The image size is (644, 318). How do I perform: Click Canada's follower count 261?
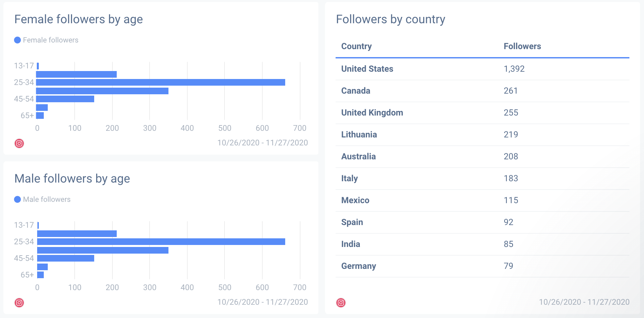pyautogui.click(x=511, y=91)
